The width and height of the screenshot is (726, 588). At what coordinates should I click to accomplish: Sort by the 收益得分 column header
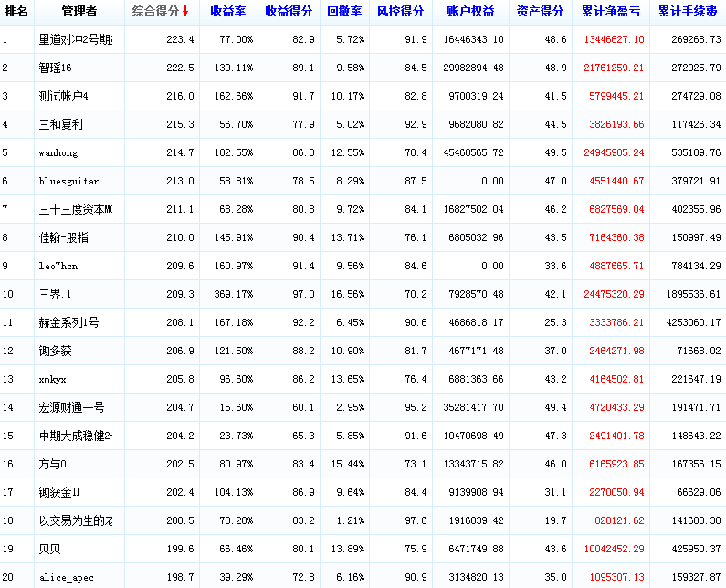click(289, 12)
